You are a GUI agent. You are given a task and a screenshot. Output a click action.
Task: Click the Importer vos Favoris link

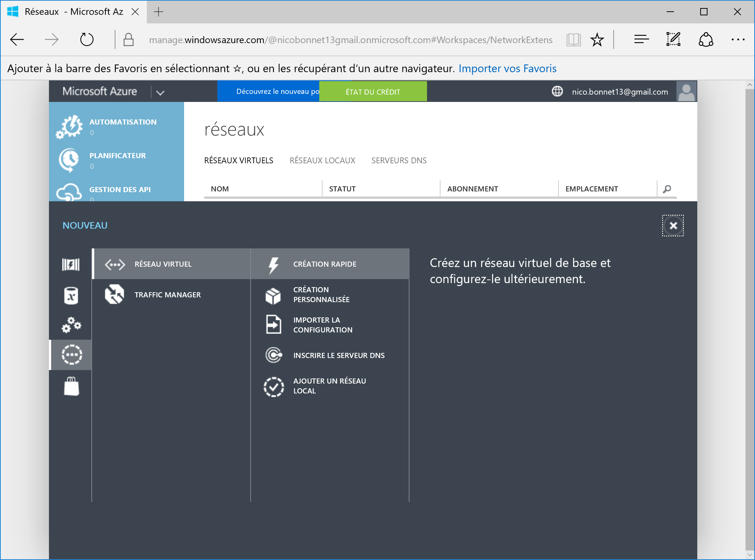[507, 68]
